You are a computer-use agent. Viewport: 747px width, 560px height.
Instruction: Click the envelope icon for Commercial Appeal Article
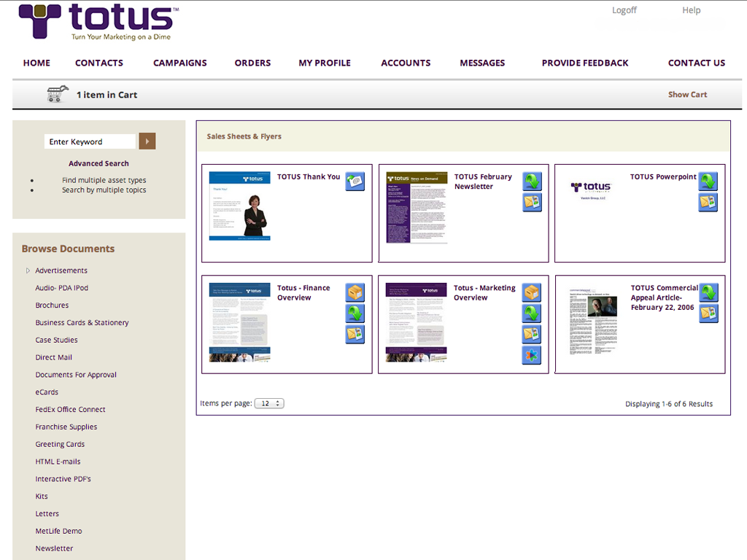(x=709, y=314)
